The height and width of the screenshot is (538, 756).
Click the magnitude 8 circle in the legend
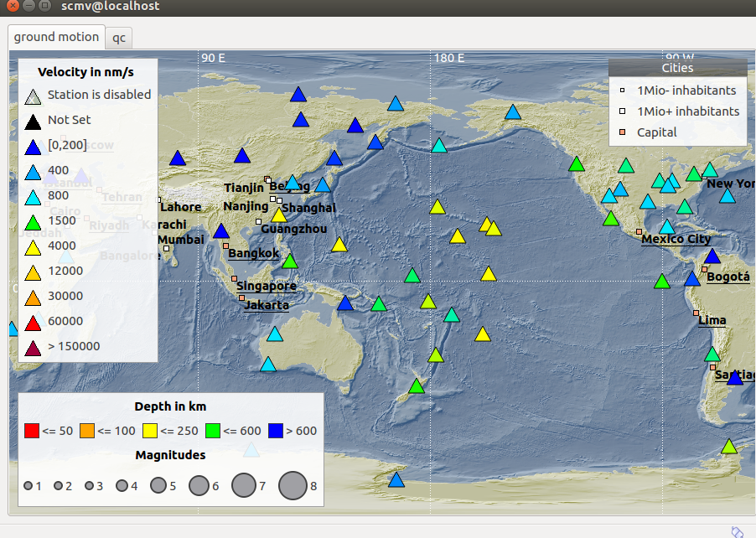pyautogui.click(x=293, y=485)
